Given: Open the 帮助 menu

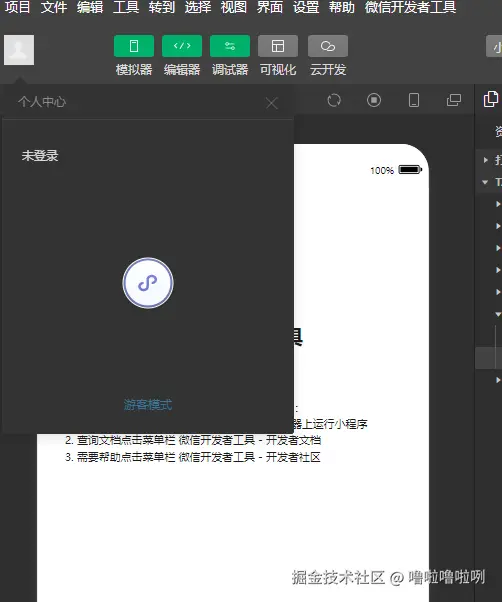Looking at the screenshot, I should click(x=342, y=7).
